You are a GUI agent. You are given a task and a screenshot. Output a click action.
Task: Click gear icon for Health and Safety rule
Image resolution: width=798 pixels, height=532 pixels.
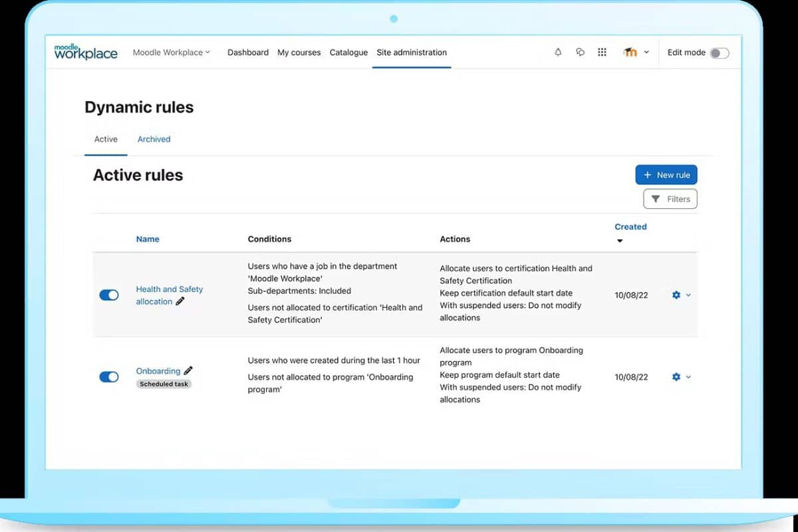(x=676, y=295)
